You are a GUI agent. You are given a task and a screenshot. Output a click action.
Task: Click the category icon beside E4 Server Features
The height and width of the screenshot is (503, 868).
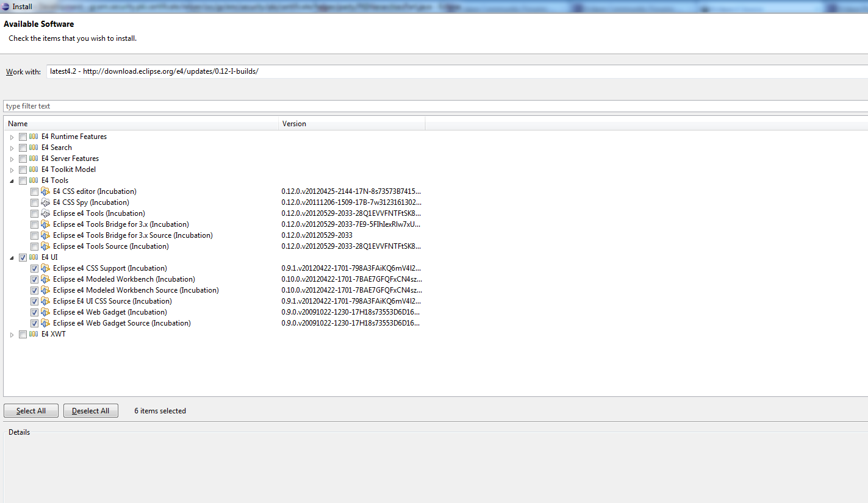pos(34,159)
